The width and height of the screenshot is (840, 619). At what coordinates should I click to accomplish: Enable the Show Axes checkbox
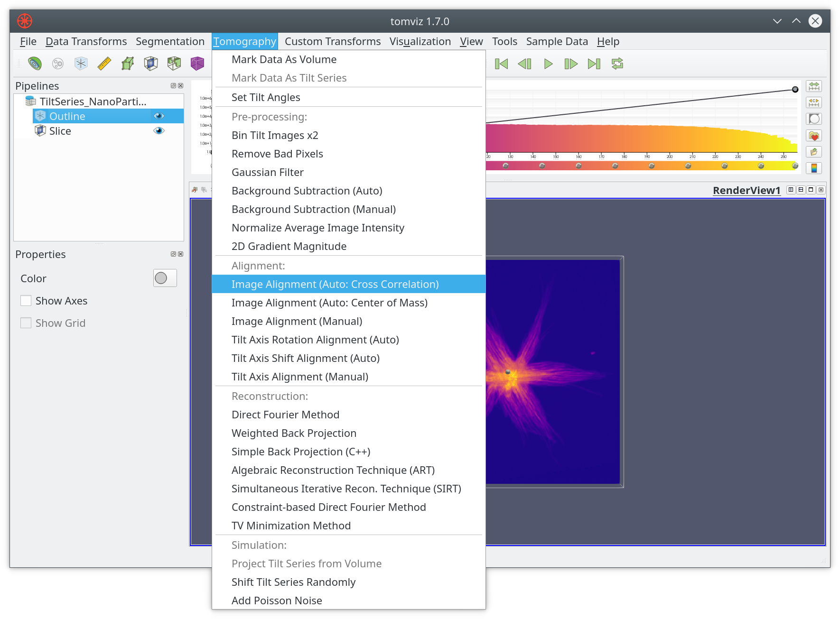(x=26, y=301)
